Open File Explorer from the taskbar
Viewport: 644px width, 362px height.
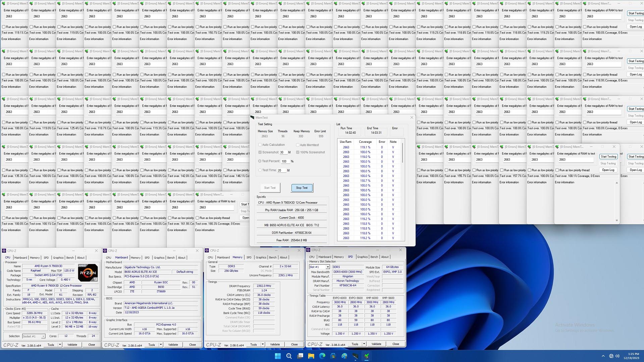(311, 356)
